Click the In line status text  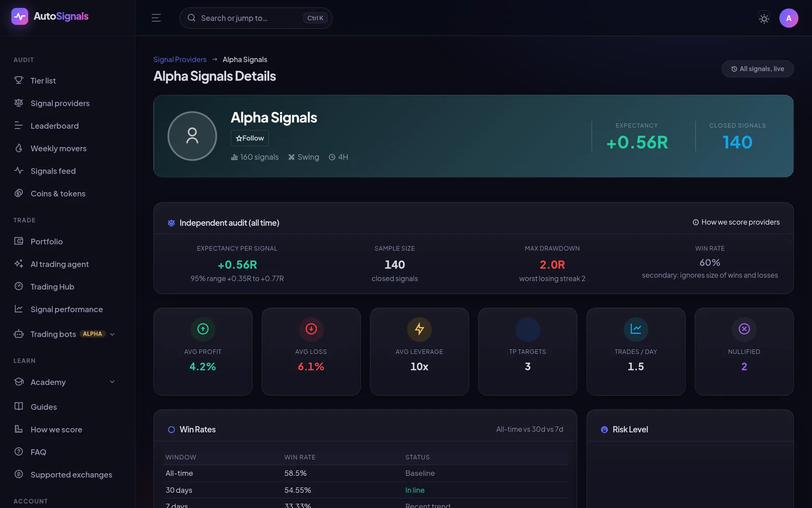(x=415, y=490)
